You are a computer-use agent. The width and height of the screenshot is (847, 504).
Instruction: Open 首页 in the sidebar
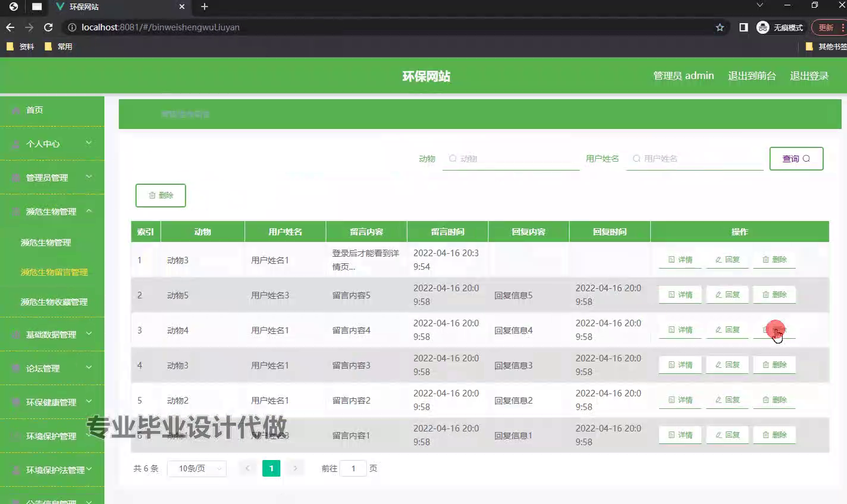point(52,110)
